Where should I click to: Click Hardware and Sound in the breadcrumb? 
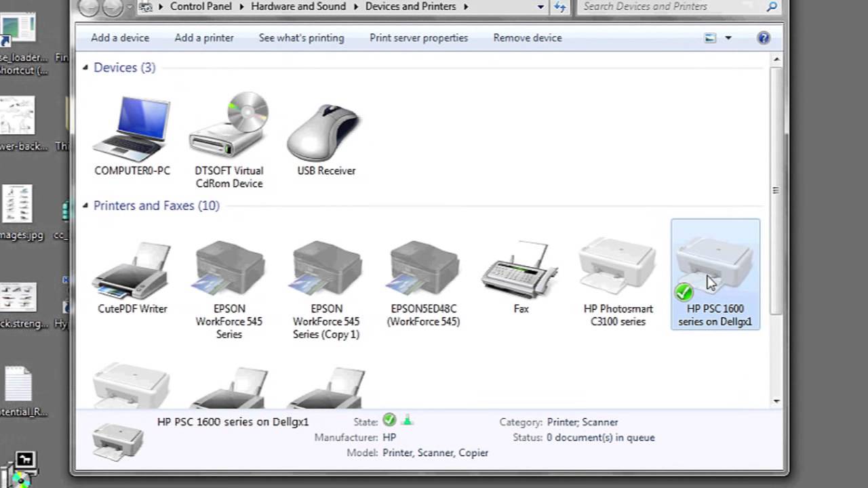[298, 7]
